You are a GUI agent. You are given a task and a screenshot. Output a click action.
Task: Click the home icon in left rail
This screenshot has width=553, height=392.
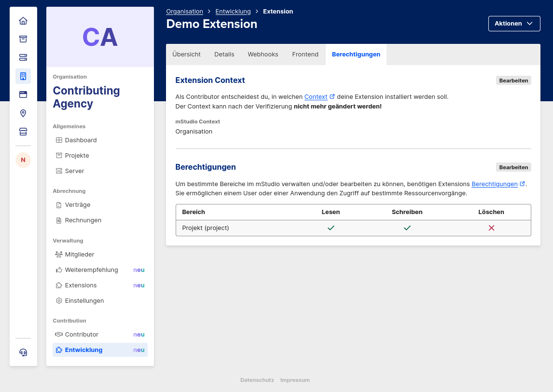click(23, 21)
